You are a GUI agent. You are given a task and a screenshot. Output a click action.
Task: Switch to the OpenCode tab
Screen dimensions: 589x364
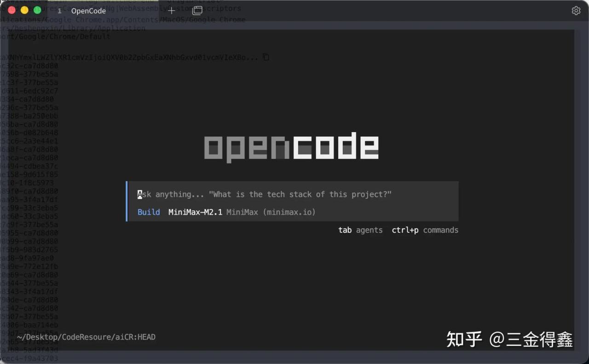pyautogui.click(x=88, y=11)
